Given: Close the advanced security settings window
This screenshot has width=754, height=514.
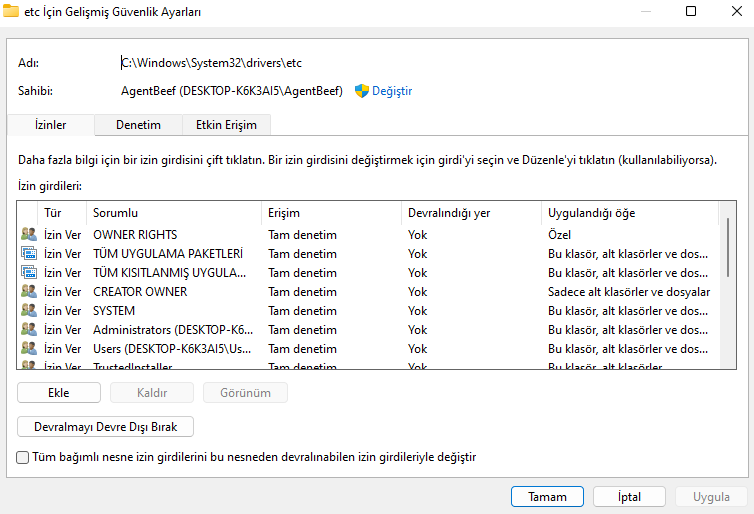Looking at the screenshot, I should coord(737,11).
